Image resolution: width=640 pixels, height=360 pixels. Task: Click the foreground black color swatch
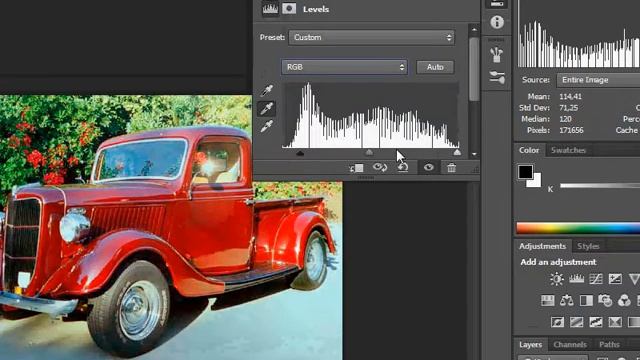(x=525, y=172)
